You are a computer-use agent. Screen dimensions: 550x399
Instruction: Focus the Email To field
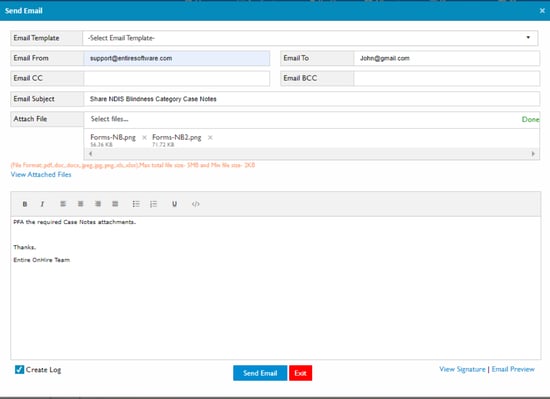447,58
